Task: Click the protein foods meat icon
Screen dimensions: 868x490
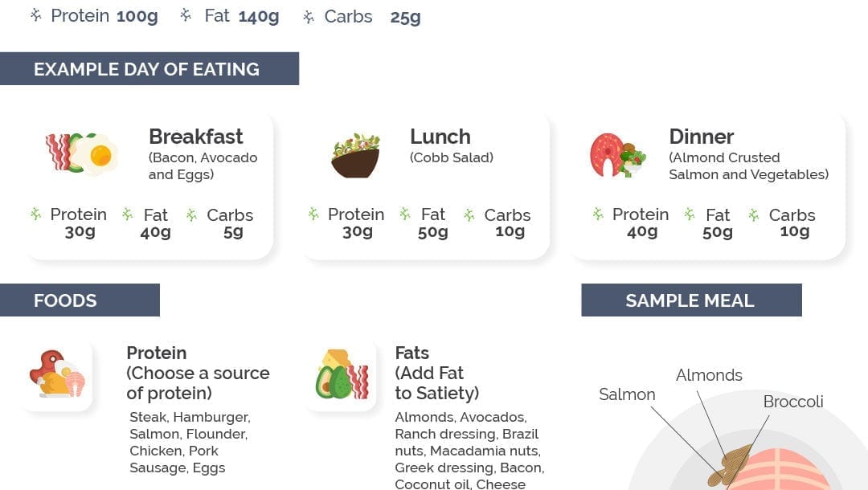Action: point(57,374)
